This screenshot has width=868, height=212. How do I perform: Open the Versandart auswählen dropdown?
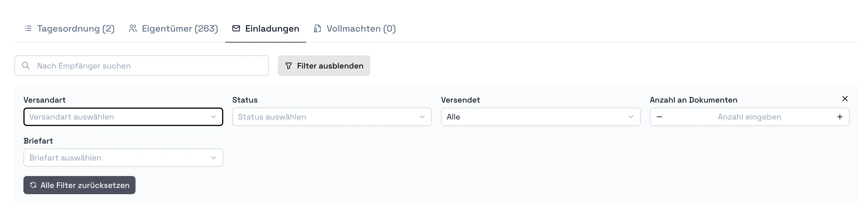123,117
